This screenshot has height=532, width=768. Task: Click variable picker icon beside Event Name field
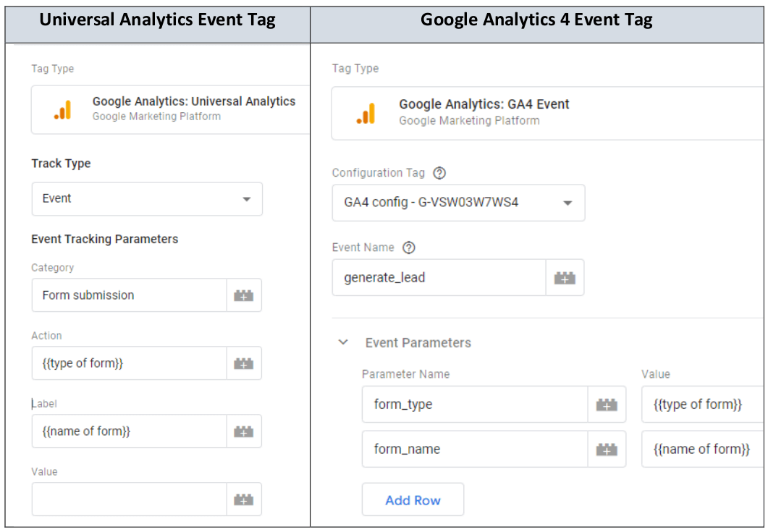(565, 278)
